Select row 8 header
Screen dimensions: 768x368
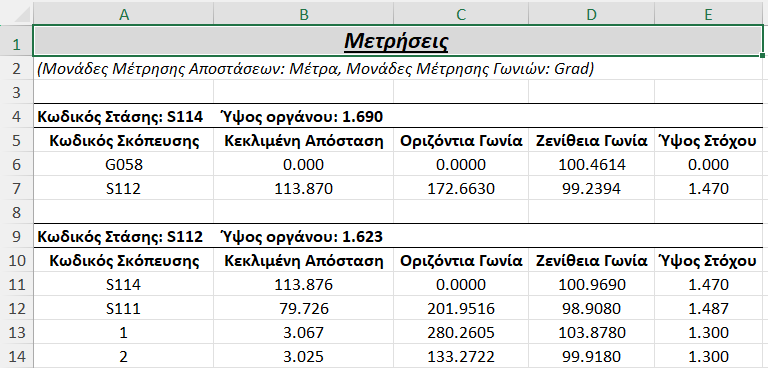click(x=17, y=212)
